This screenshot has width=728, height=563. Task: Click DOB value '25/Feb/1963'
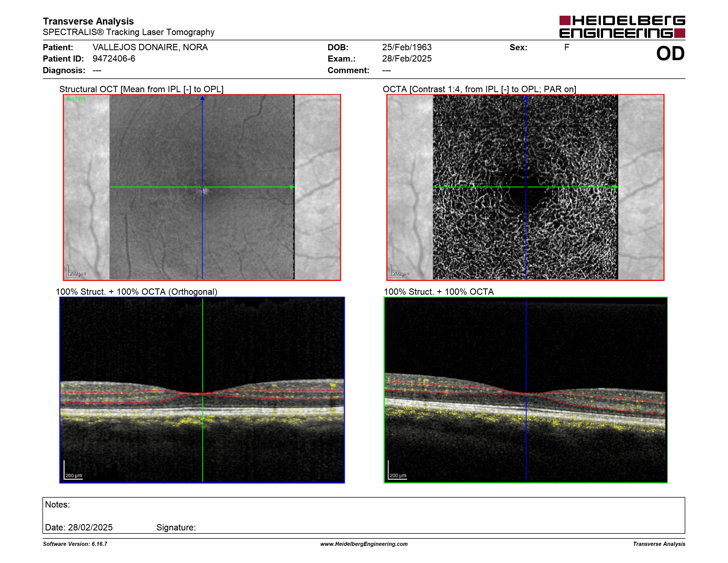pyautogui.click(x=407, y=47)
